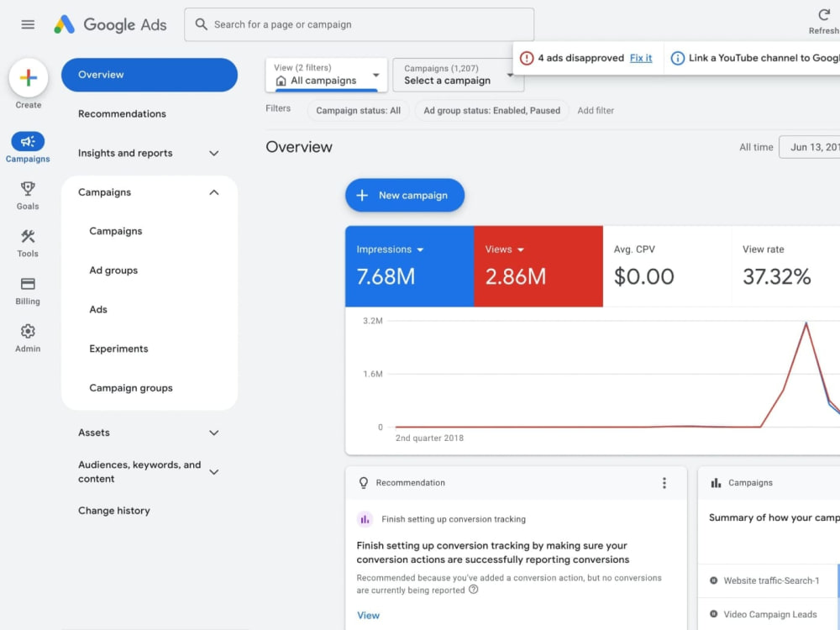Open Video Campaign Leads campaign
This screenshot has height=630, width=840.
click(769, 614)
